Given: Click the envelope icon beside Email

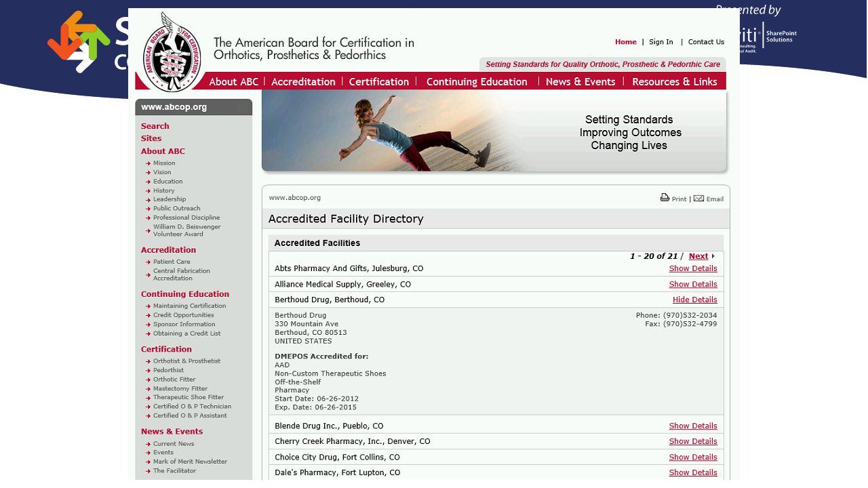Looking at the screenshot, I should click(698, 199).
